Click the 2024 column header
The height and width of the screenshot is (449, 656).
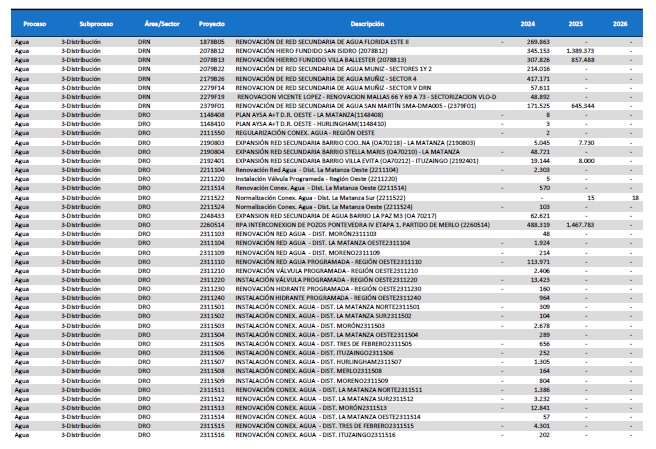[x=541, y=21]
